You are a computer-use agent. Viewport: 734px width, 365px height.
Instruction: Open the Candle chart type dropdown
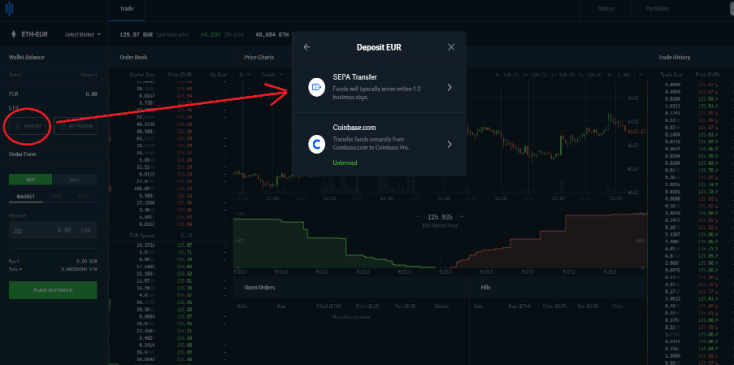tap(272, 74)
